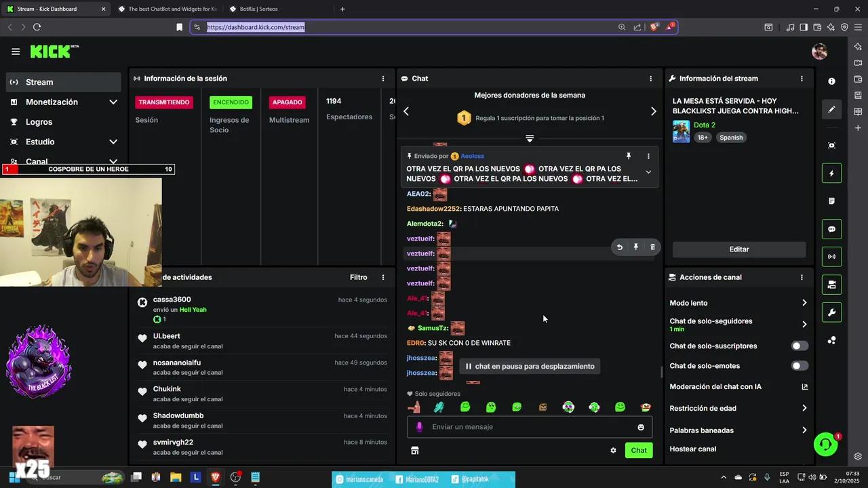Unpin the message sent by Aeoloss

(629, 157)
